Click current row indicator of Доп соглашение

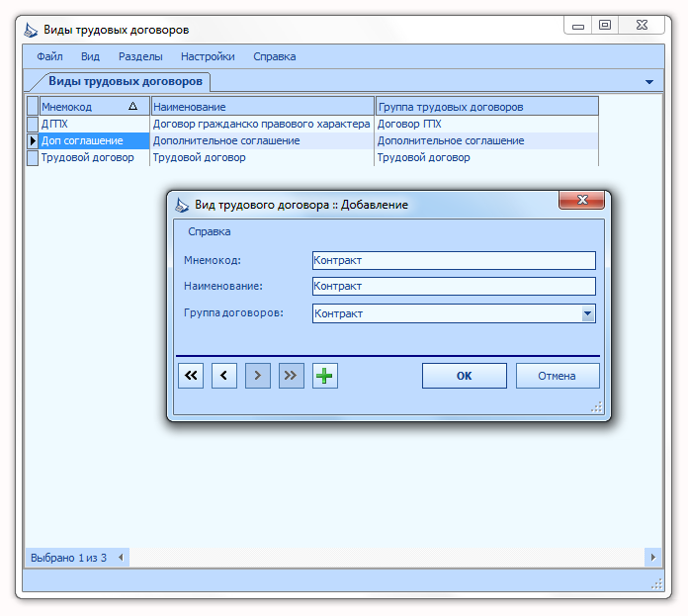point(33,140)
